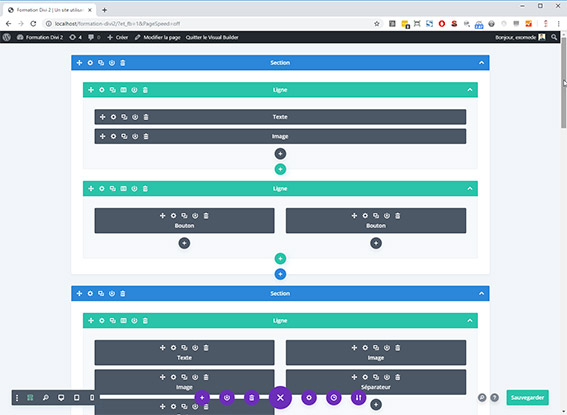Delete the second Section
The image size is (567, 415).
[x=123, y=293]
